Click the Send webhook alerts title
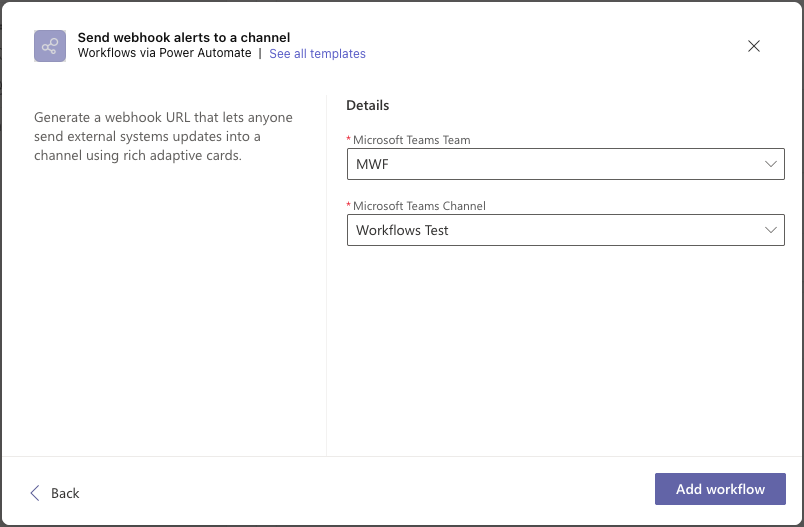 pos(184,38)
